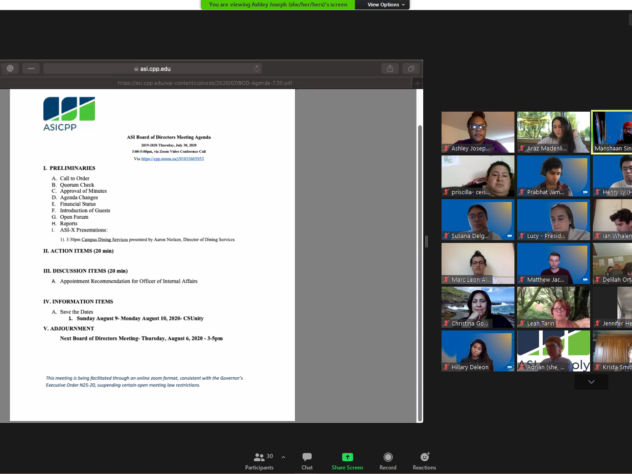Viewport: 632px width, 474px height.
Task: Start recording with the Record button
Action: point(388,462)
